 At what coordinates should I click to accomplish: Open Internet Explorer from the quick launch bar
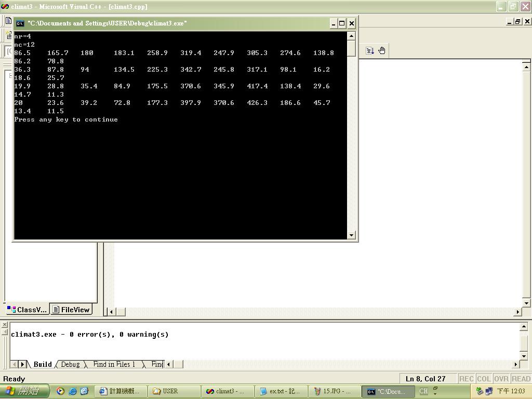[x=73, y=391]
